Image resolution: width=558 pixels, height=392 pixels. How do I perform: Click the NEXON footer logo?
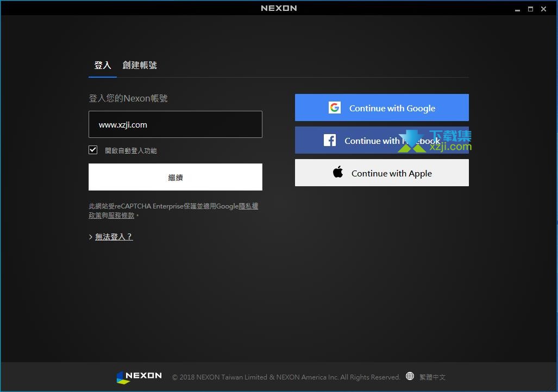pyautogui.click(x=139, y=377)
